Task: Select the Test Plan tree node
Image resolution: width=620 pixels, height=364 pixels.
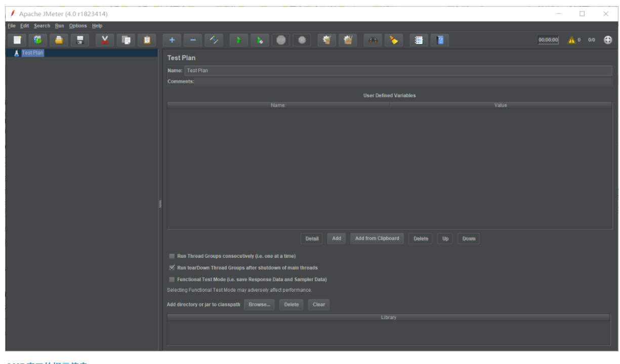Action: click(x=33, y=53)
